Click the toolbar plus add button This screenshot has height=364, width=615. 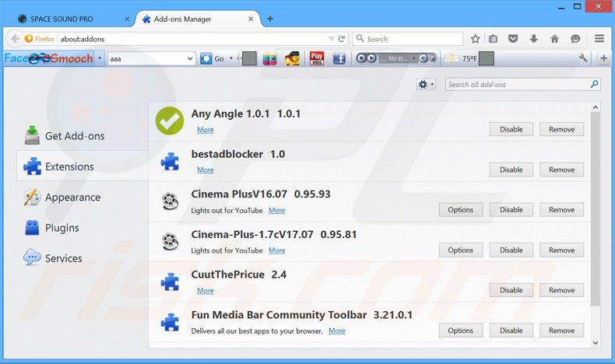[x=603, y=58]
